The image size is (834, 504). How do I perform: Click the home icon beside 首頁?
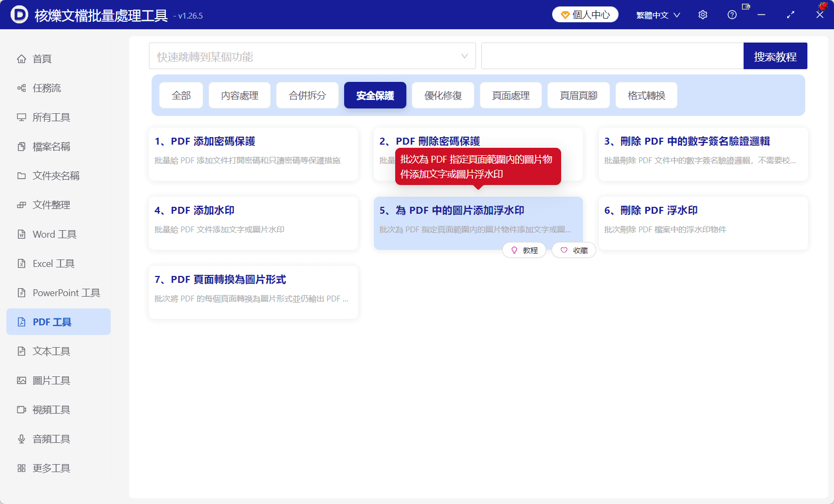click(x=21, y=58)
